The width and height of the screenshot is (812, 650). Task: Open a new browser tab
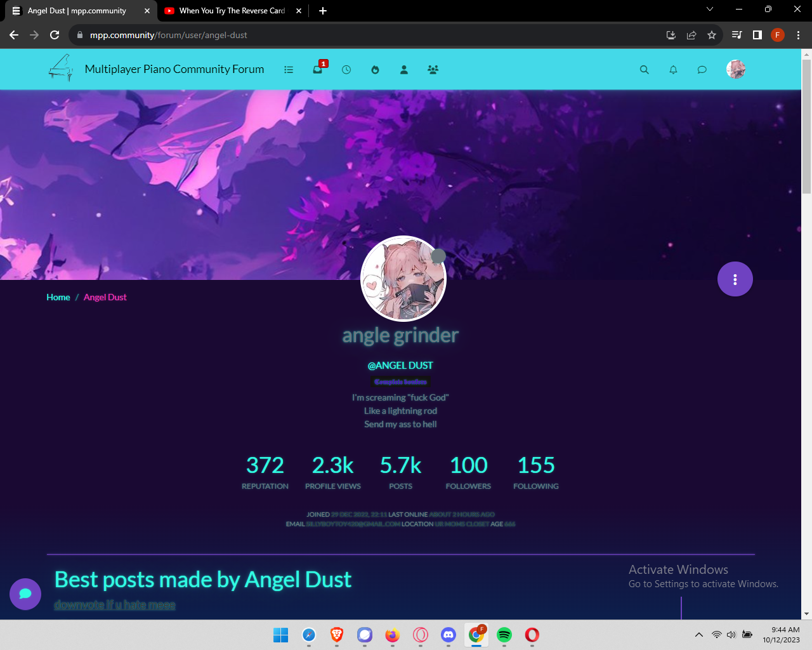[323, 11]
